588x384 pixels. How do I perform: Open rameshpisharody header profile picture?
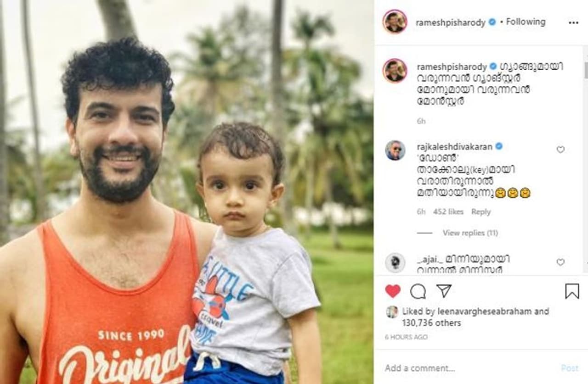coord(395,22)
